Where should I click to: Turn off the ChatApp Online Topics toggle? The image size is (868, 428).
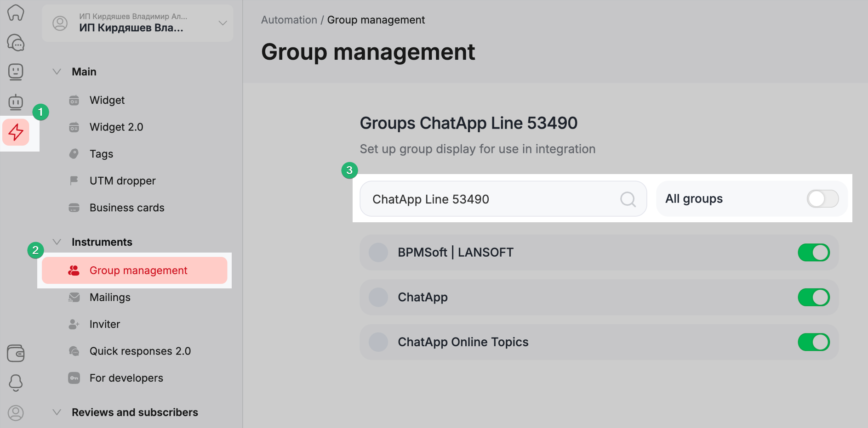[x=813, y=342]
